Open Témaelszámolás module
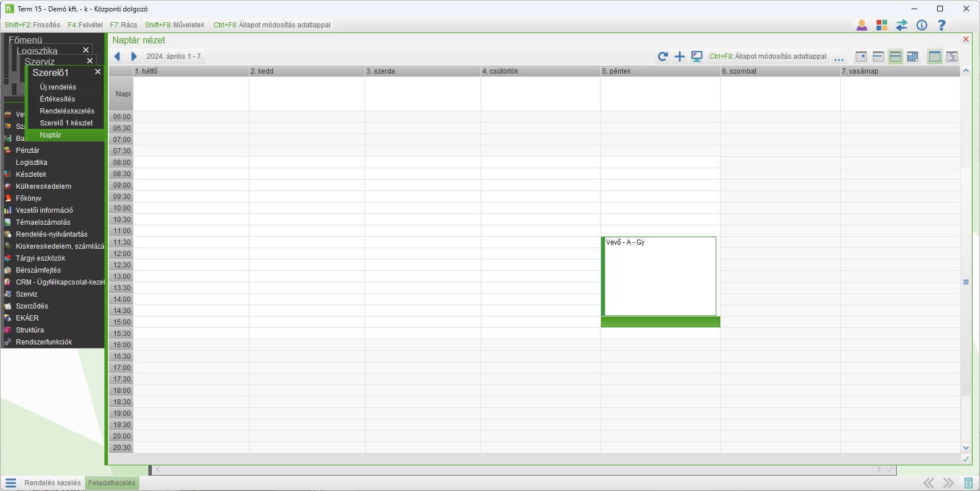 click(x=43, y=222)
